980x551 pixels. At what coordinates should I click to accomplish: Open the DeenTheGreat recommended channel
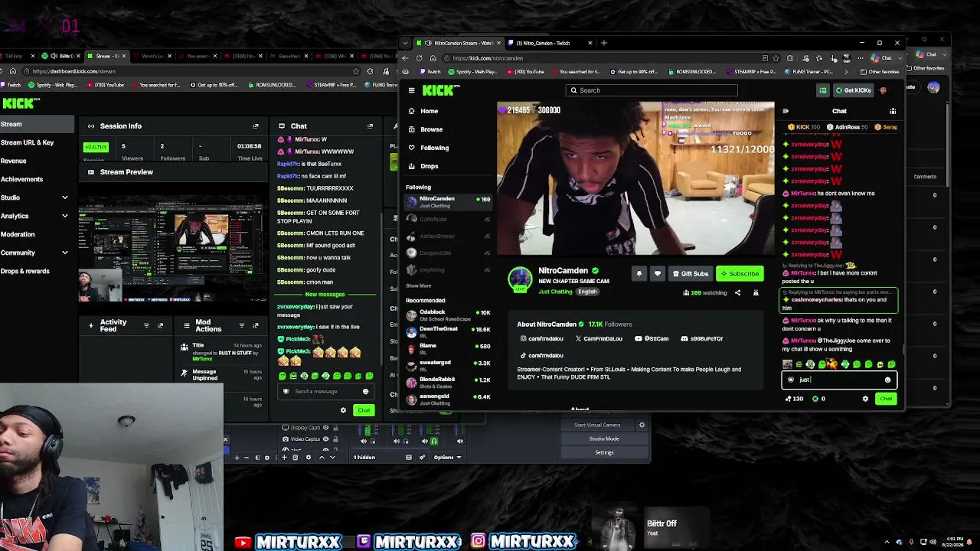click(448, 331)
